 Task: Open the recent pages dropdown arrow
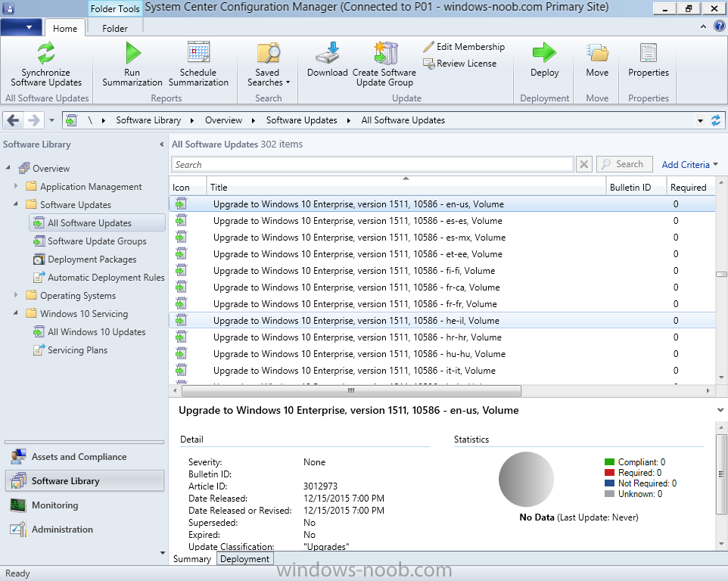(51, 120)
